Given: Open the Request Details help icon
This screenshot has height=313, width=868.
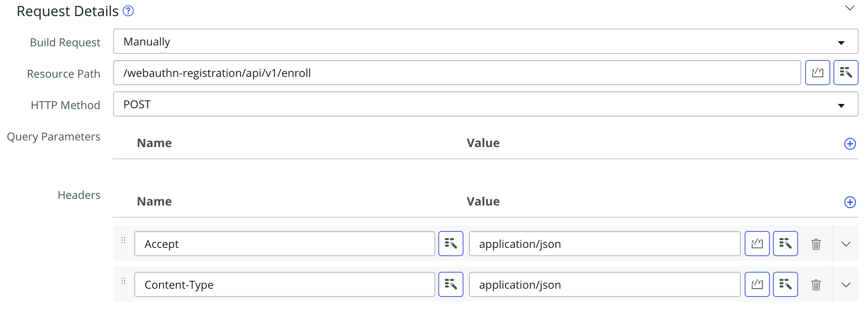Looking at the screenshot, I should [128, 11].
